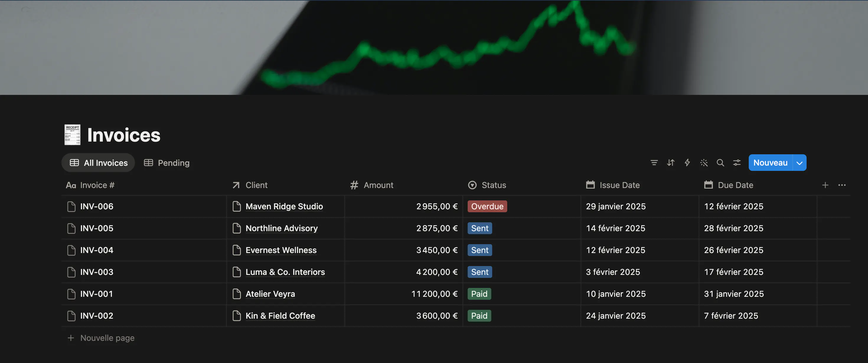Click the hash icon of Amount column

(x=354, y=185)
